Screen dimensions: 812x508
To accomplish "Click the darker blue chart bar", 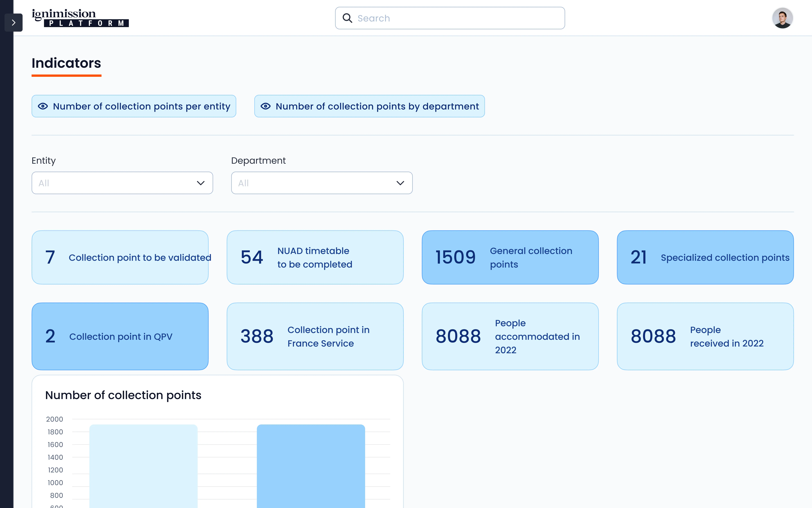I will point(311,466).
